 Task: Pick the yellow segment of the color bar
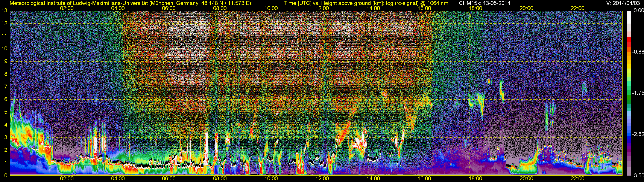629,67
